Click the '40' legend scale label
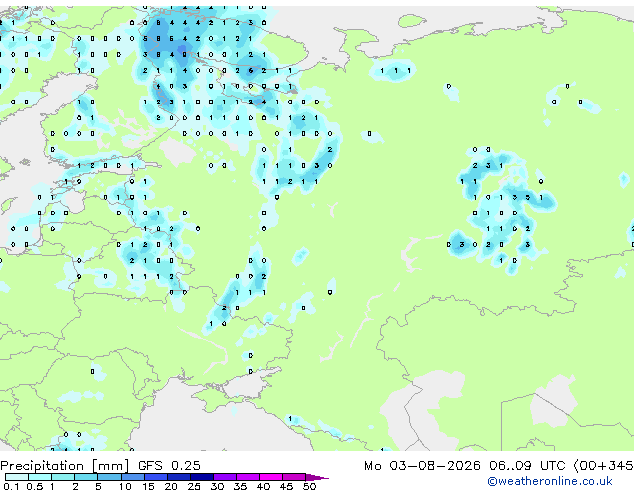 pyautogui.click(x=263, y=486)
